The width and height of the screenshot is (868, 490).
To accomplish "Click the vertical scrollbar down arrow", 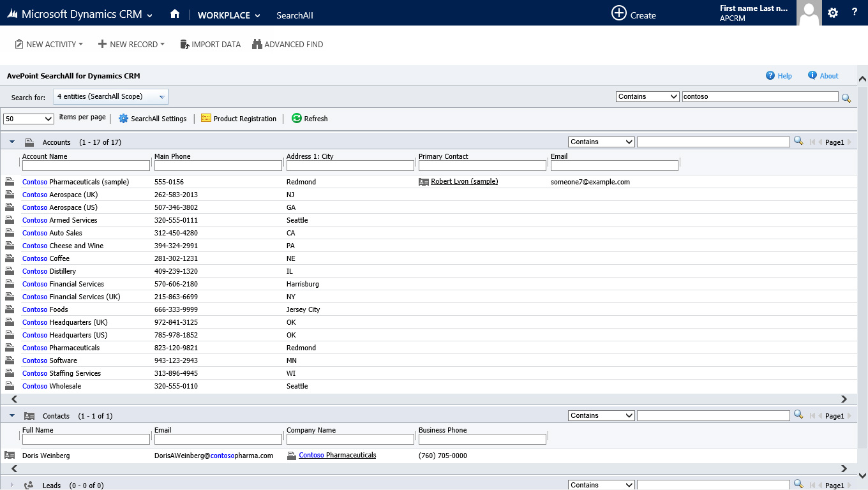I will tap(862, 475).
